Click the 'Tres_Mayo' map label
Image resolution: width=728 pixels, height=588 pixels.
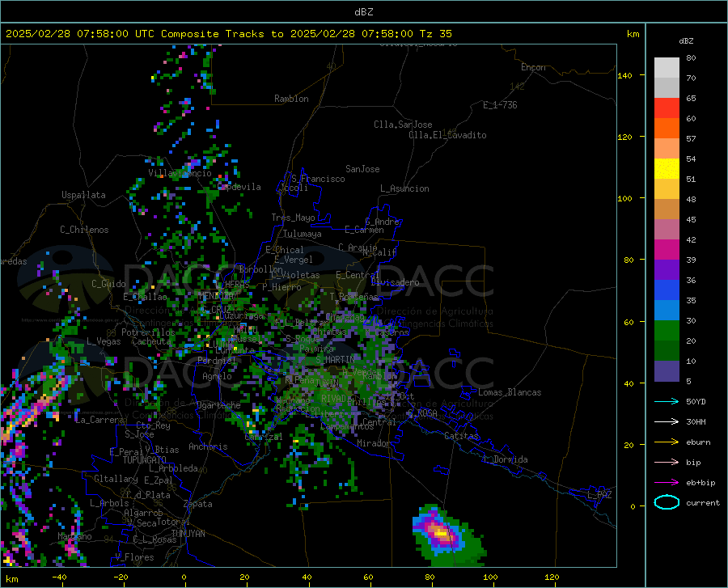[293, 218]
